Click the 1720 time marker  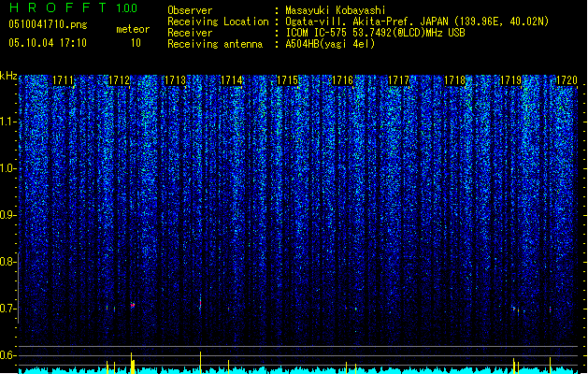coord(566,80)
